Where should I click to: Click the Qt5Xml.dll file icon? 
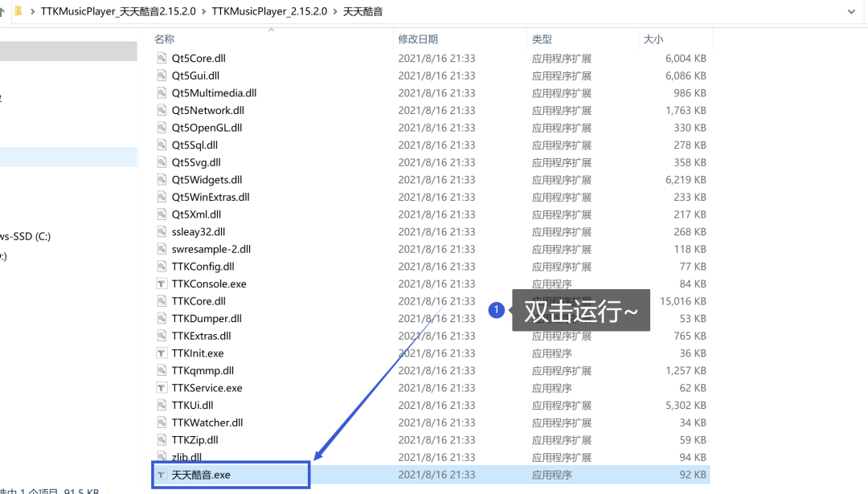coord(161,214)
